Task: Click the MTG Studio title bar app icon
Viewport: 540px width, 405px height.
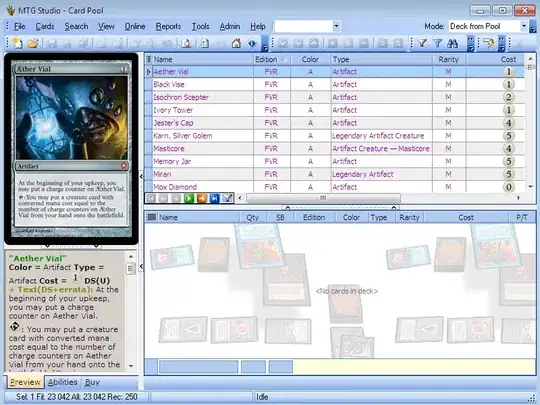Action: tap(10, 10)
